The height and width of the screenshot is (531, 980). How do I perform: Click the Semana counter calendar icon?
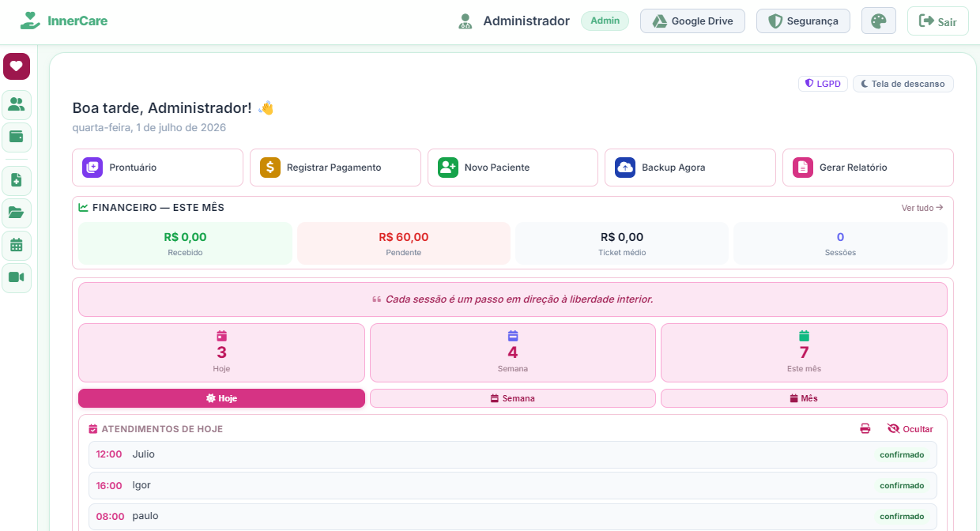[x=513, y=335]
